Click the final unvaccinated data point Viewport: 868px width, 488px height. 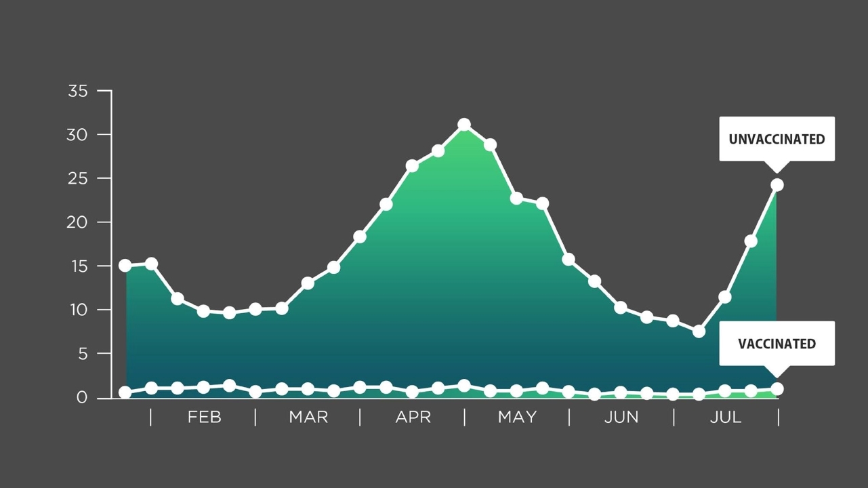[x=777, y=185]
